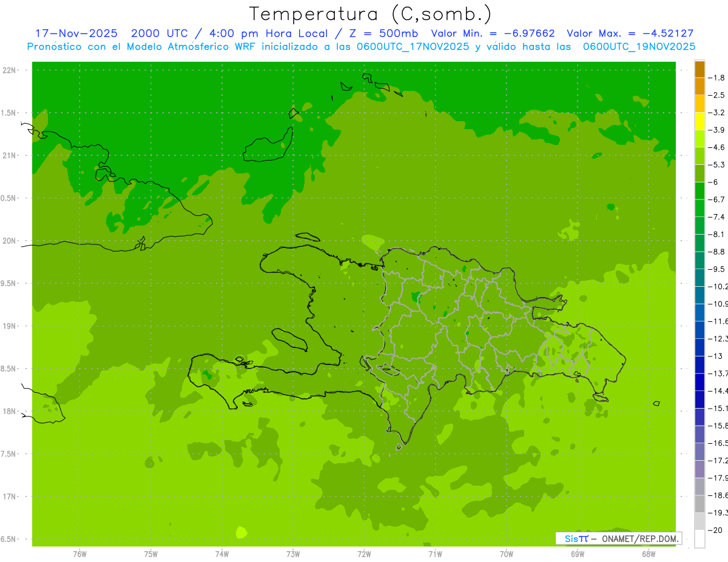Pick the dark orange swatch above -1.8

699,69
